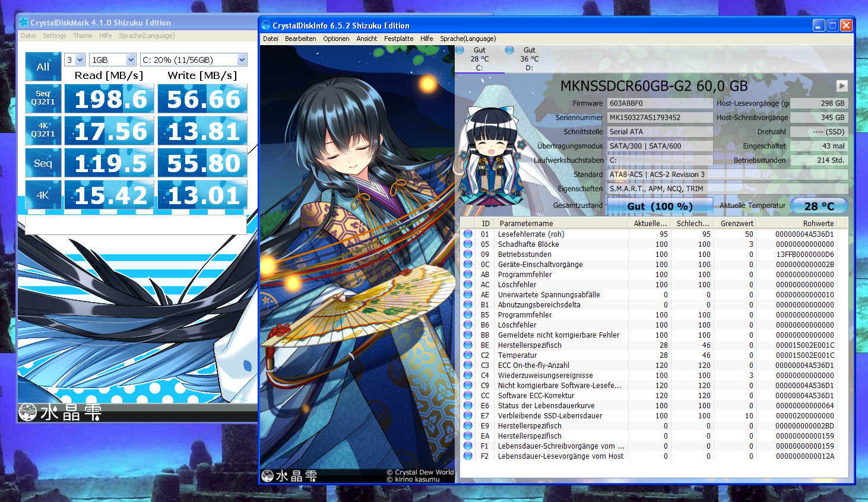Click the Eingeschaltet value 43 mal

coord(819,146)
